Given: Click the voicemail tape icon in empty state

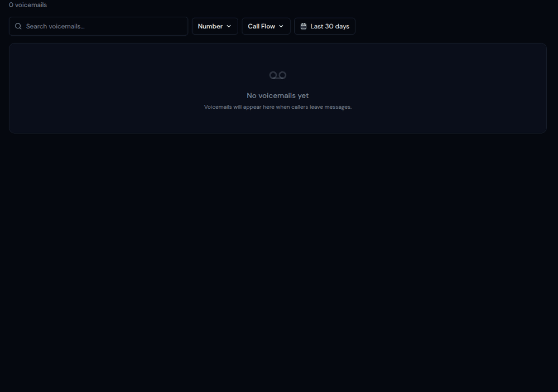Looking at the screenshot, I should click(x=277, y=75).
